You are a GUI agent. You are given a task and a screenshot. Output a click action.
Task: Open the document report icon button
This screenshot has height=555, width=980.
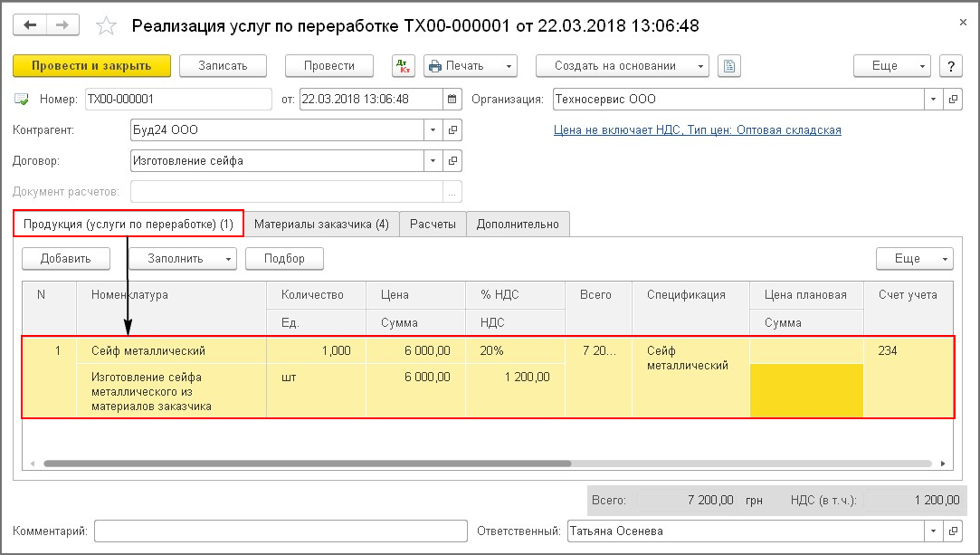coord(729,66)
